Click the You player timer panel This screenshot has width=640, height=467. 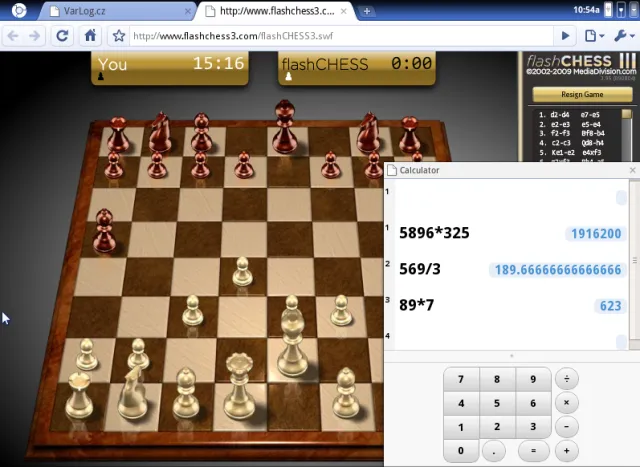(170, 68)
